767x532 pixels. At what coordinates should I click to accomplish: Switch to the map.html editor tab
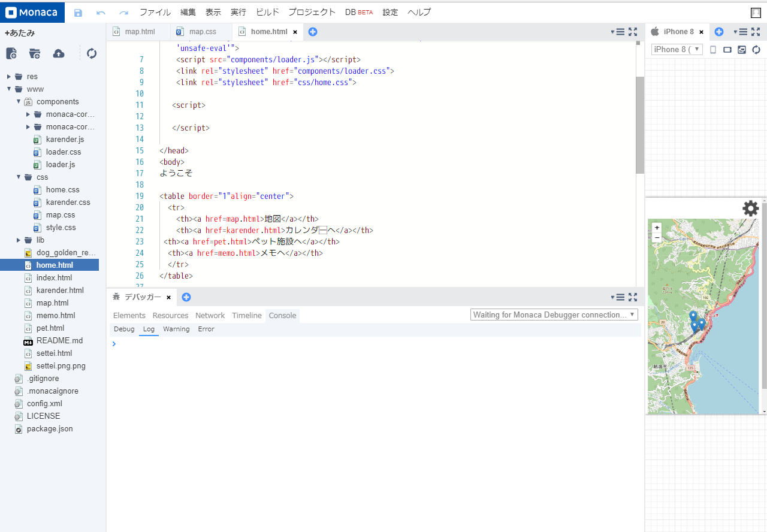pos(140,32)
